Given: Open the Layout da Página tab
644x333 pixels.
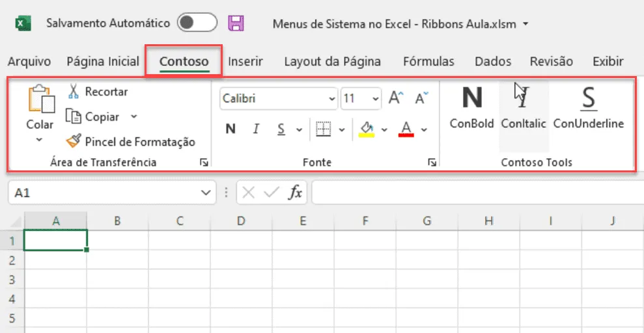Looking at the screenshot, I should point(333,62).
